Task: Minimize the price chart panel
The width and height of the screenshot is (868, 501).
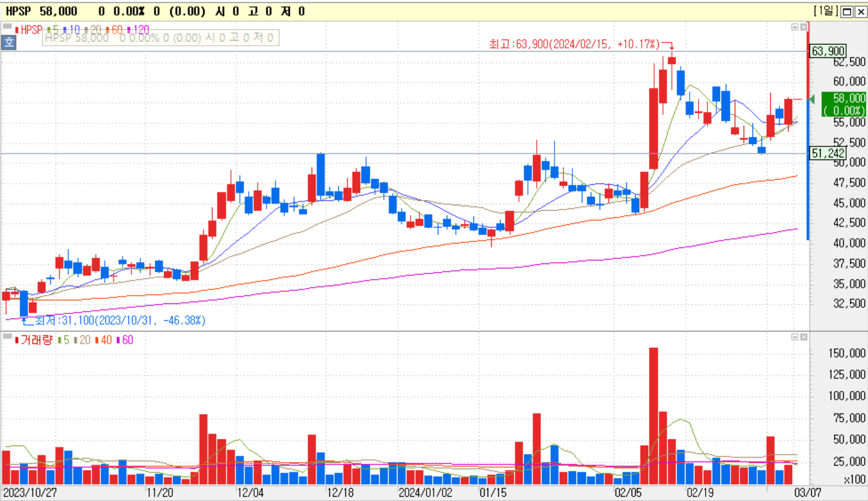Action: (x=795, y=27)
